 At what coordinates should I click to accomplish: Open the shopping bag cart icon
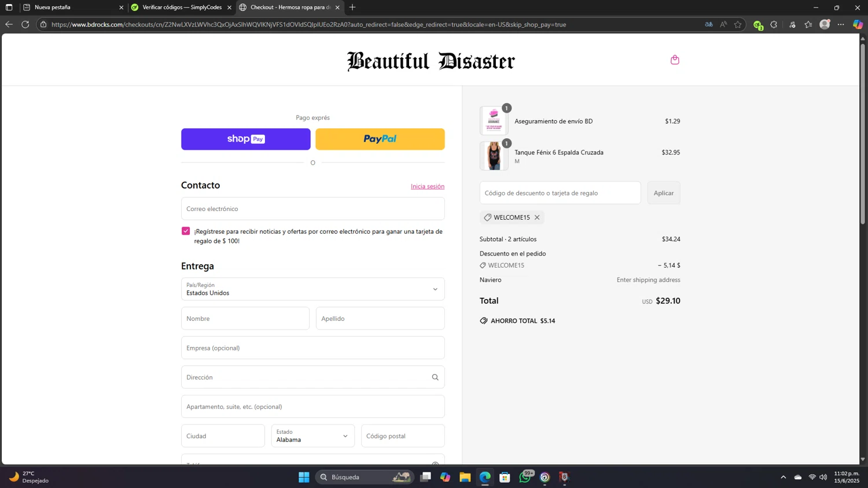click(x=675, y=60)
